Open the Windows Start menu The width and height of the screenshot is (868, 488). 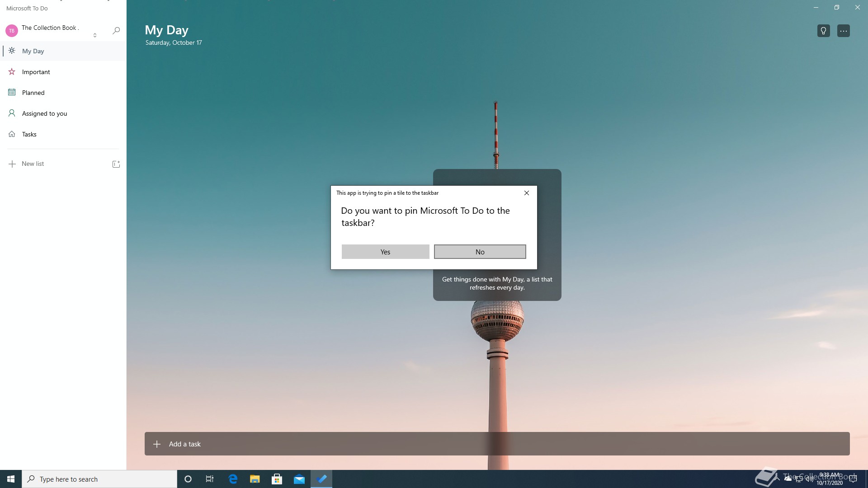tap(11, 479)
